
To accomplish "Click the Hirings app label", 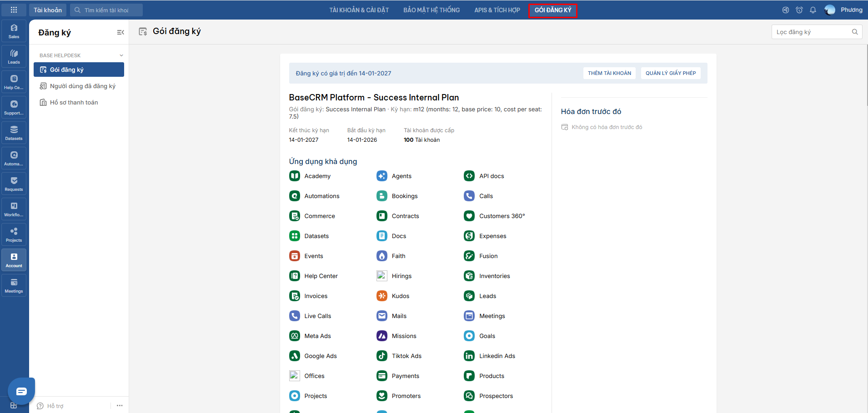I will point(401,276).
